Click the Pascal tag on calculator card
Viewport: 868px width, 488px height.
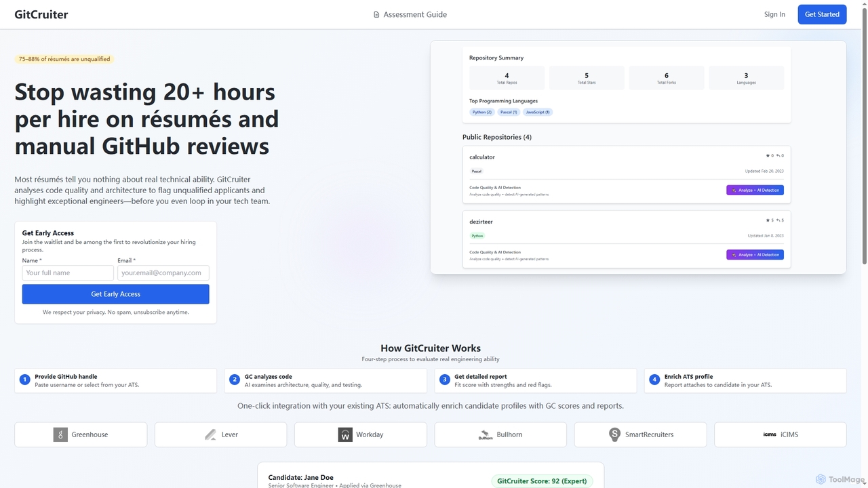point(477,171)
